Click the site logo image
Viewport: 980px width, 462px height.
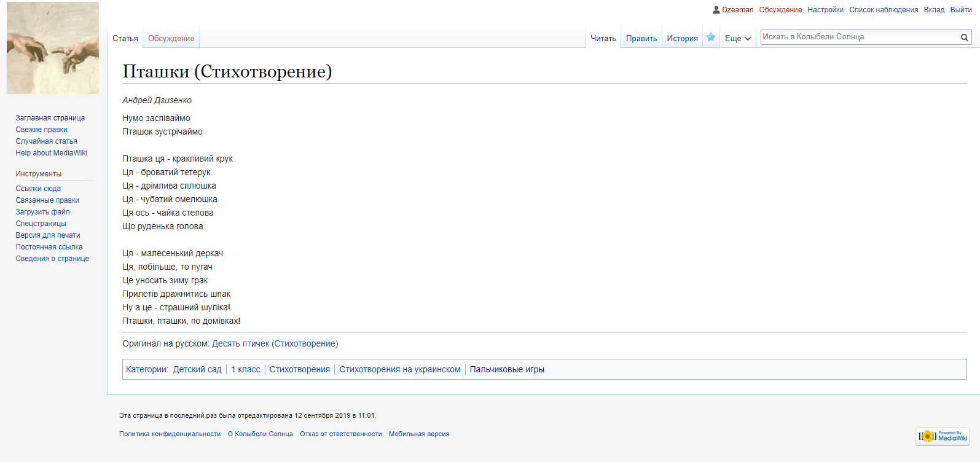53,48
